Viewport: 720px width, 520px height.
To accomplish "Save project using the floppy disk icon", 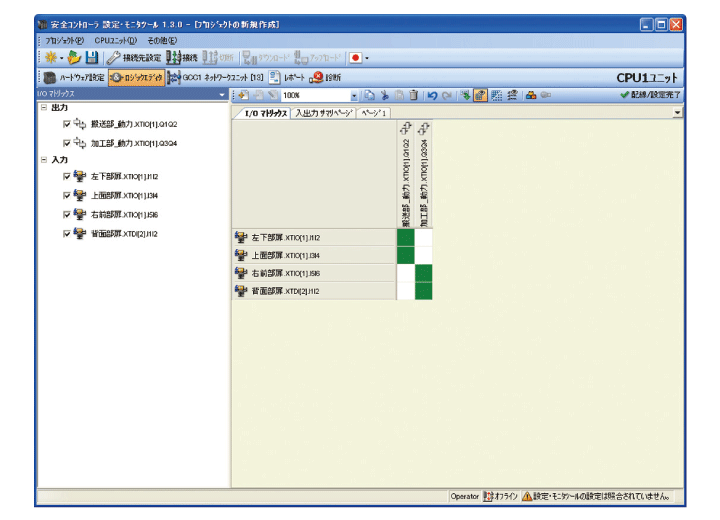I will pyautogui.click(x=92, y=58).
